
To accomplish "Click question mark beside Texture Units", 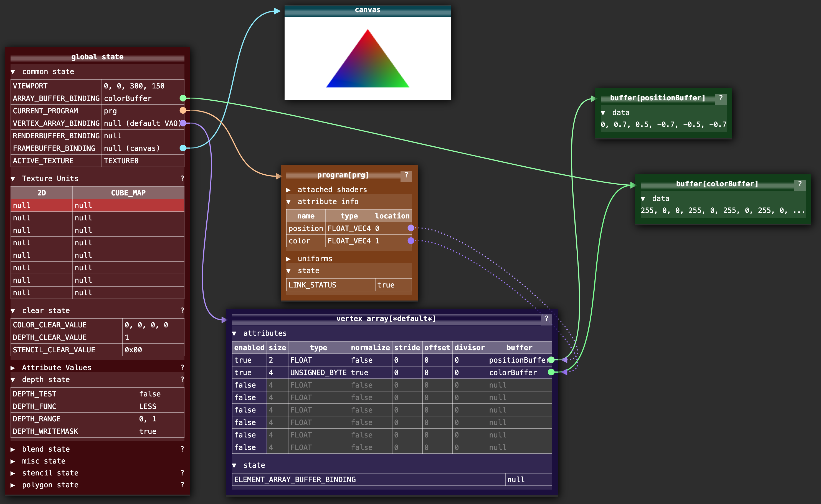I will click(x=182, y=179).
